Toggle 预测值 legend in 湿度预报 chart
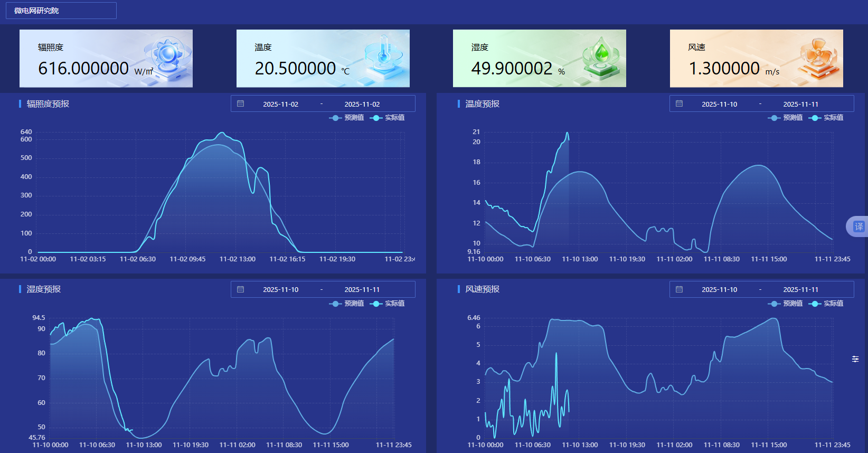The image size is (868, 453). pos(346,304)
